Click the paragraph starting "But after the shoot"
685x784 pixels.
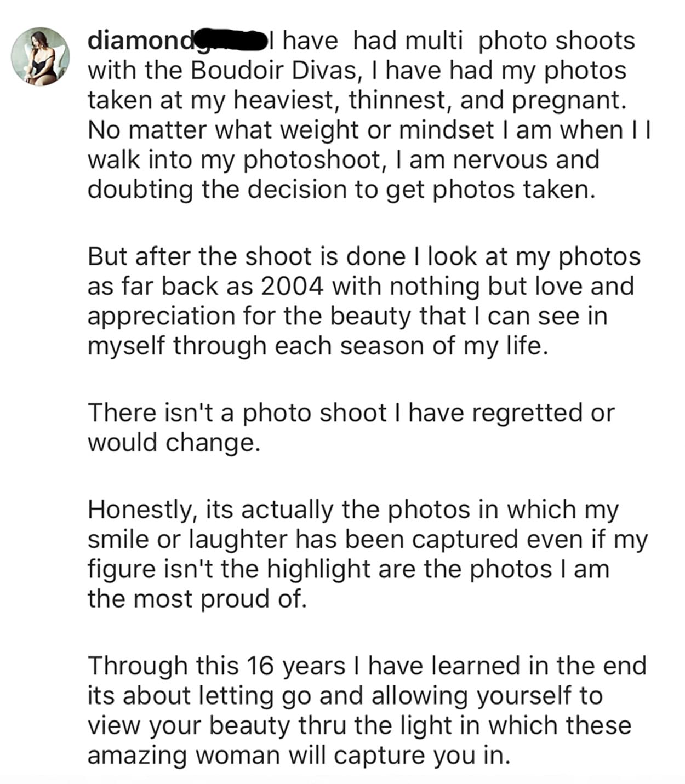[364, 301]
